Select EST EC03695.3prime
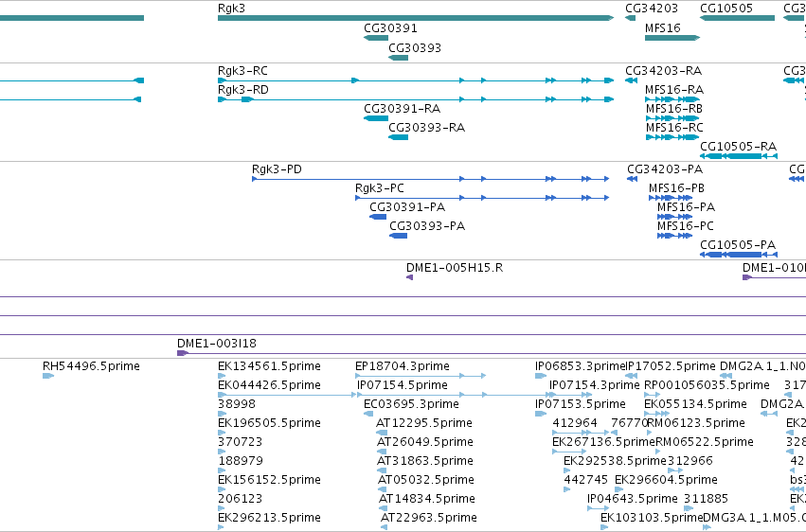The height and width of the screenshot is (532, 806). click(x=368, y=415)
